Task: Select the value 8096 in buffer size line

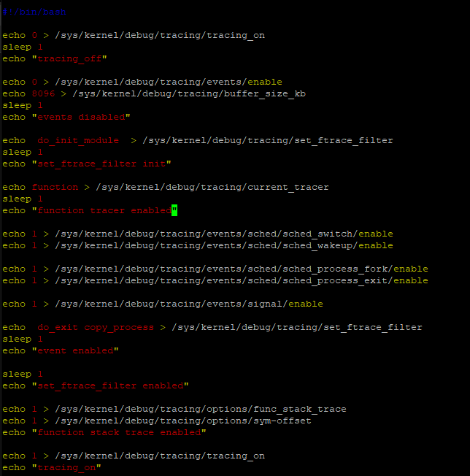Action: coord(43,93)
